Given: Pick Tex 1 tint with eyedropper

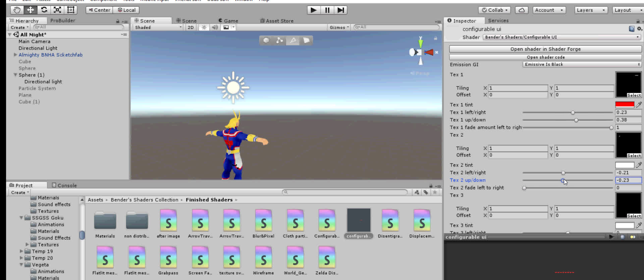Looking at the screenshot, I should point(639,104).
